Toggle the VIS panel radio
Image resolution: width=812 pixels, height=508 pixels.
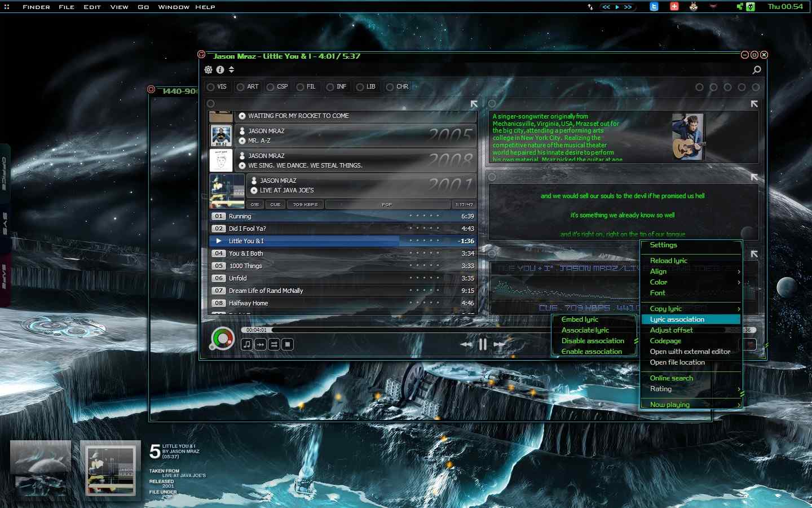[211, 87]
